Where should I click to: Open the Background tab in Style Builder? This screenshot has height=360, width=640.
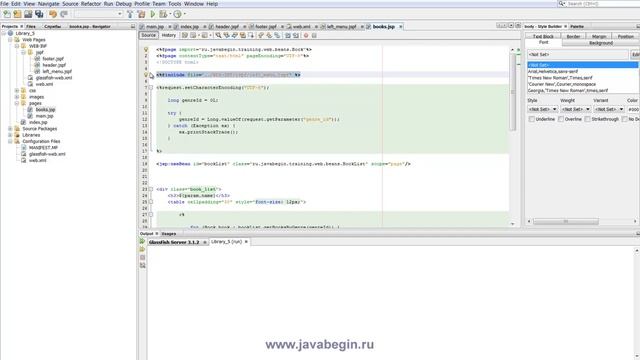(x=600, y=42)
